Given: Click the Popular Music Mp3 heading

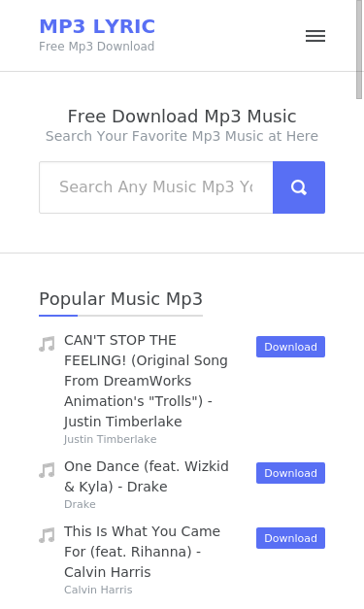Looking at the screenshot, I should tap(120, 299).
